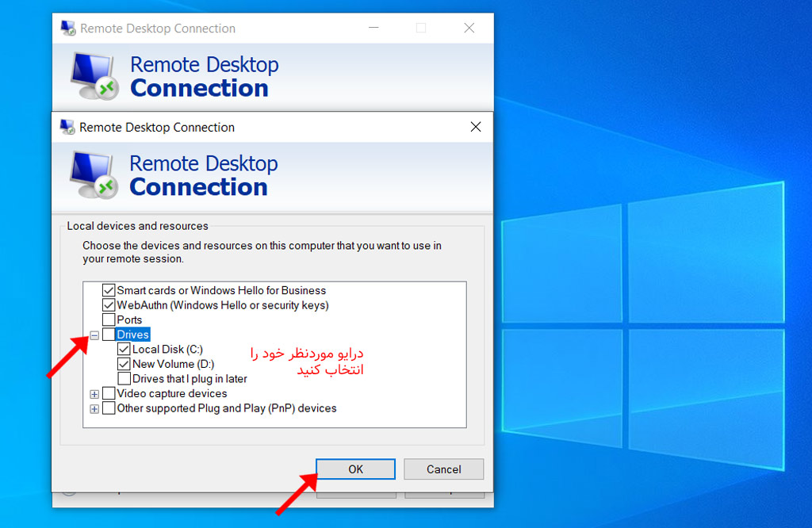Uncheck WebAuthn (Windows Hello or security keys)
The image size is (812, 528).
(x=108, y=305)
